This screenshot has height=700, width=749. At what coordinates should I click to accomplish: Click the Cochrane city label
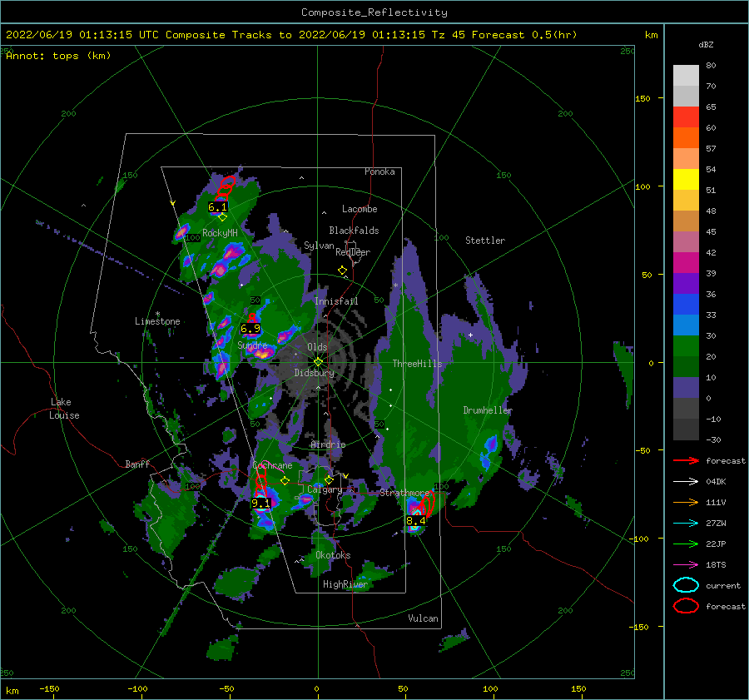click(x=272, y=465)
